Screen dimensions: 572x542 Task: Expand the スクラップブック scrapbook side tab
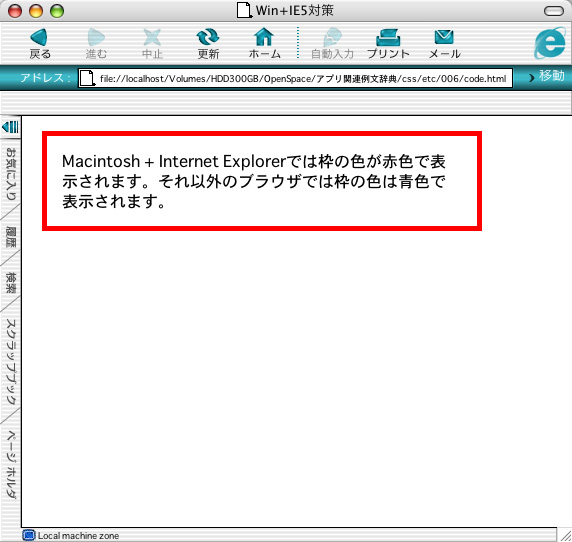[x=11, y=362]
